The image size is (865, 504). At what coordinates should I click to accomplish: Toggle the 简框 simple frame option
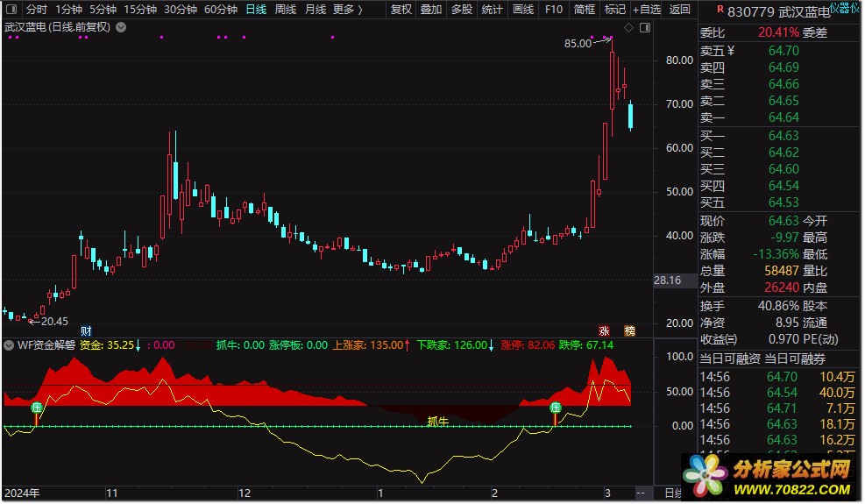(585, 10)
